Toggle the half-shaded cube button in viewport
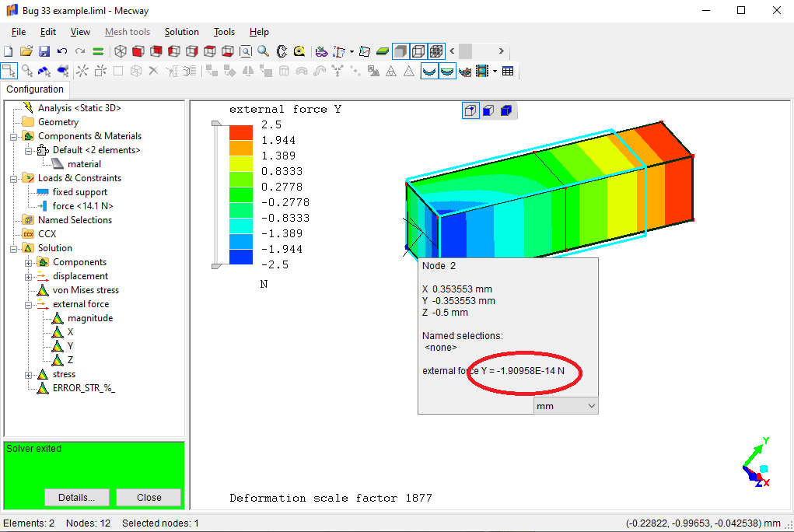 pyautogui.click(x=488, y=110)
